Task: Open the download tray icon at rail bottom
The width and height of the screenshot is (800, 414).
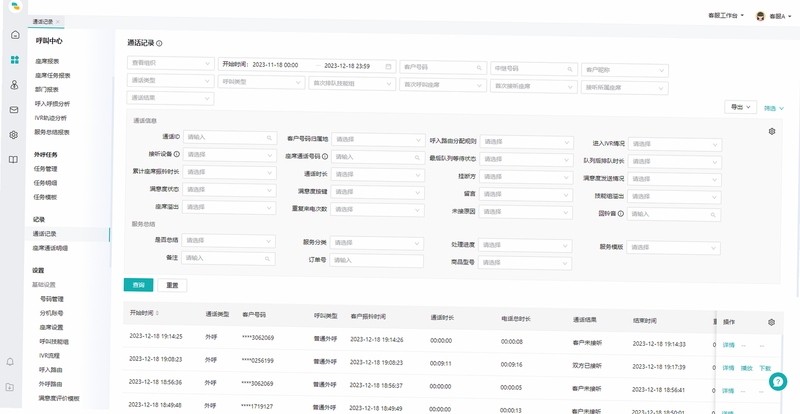Action: click(10, 387)
